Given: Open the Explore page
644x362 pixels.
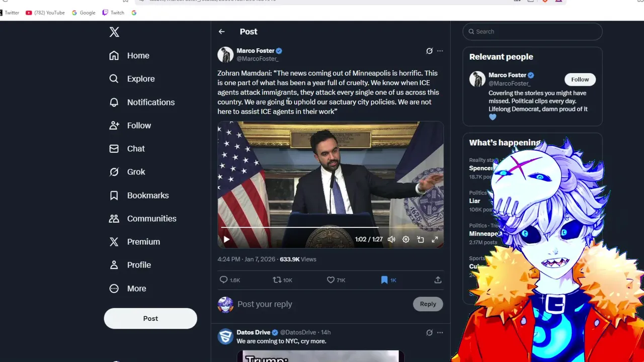Looking at the screenshot, I should 132,79.
